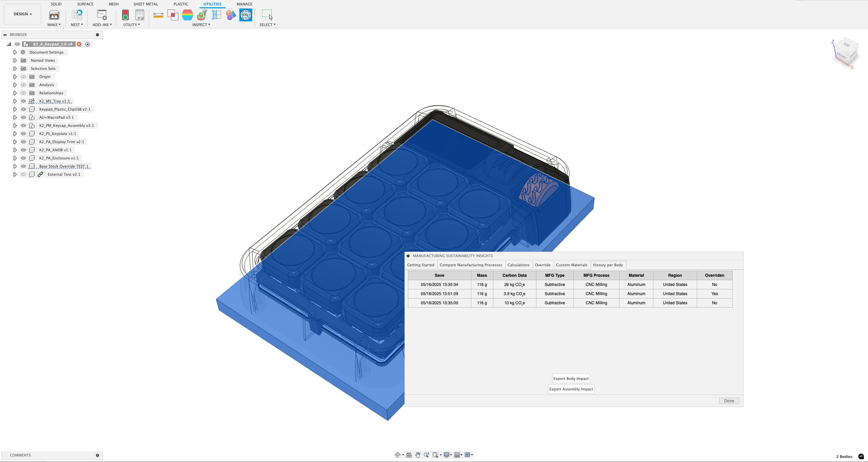Expand the INSPECT menu dropdown
The height and width of the screenshot is (462, 868).
click(x=201, y=25)
